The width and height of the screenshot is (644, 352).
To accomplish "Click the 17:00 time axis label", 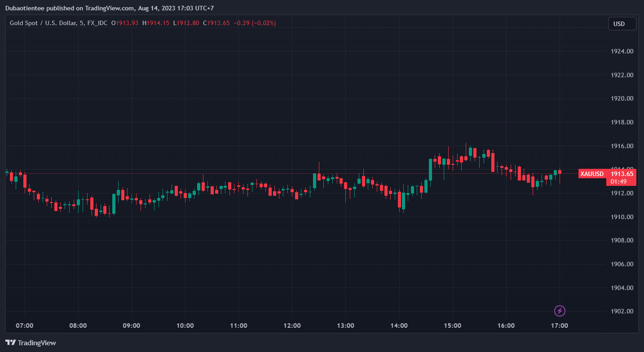I will click(x=559, y=326).
